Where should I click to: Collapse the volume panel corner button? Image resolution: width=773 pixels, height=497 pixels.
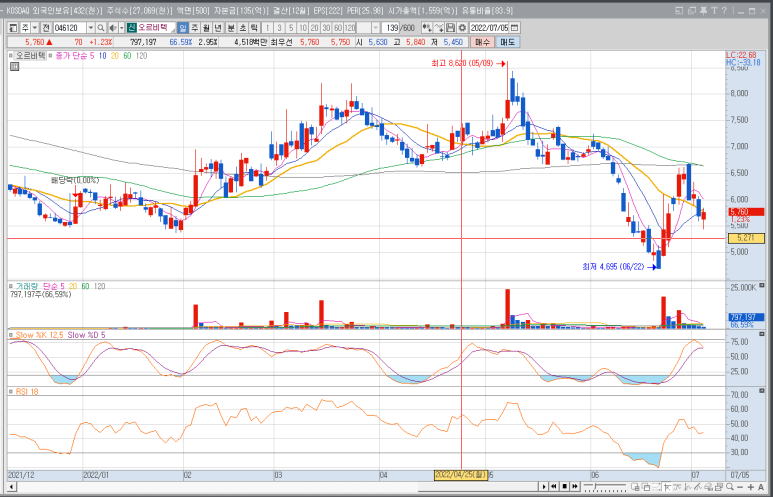click(x=762, y=285)
